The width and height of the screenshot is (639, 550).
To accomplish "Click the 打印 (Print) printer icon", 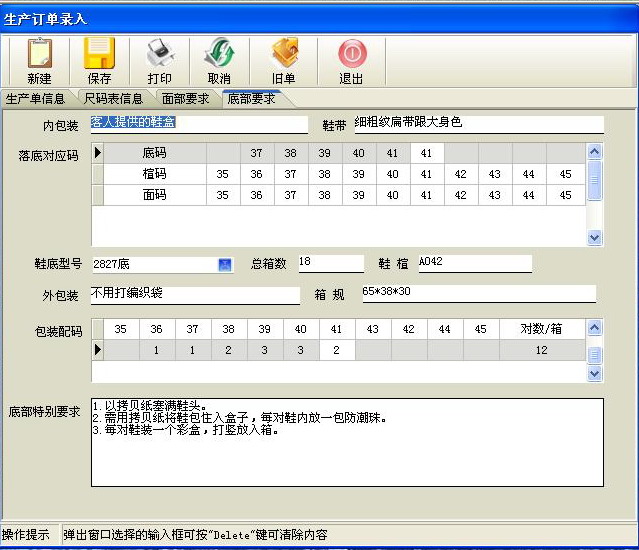I will click(160, 53).
